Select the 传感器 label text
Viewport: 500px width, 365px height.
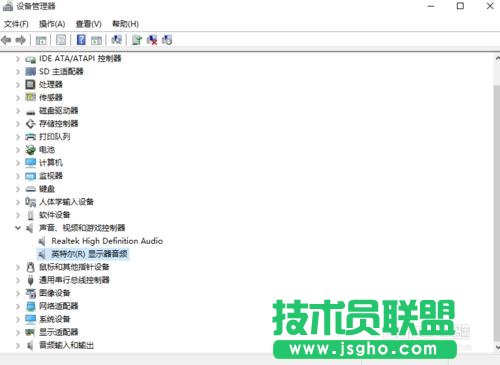point(51,98)
